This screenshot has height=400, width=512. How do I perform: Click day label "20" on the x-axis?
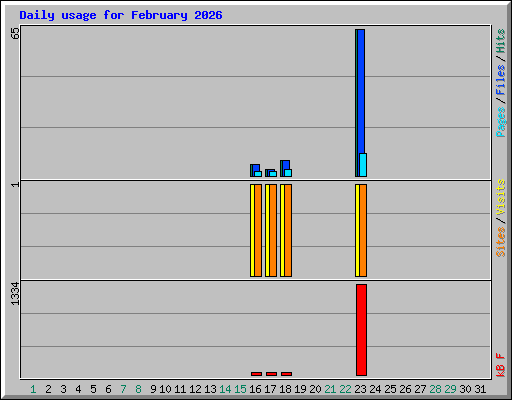[x=315, y=389]
